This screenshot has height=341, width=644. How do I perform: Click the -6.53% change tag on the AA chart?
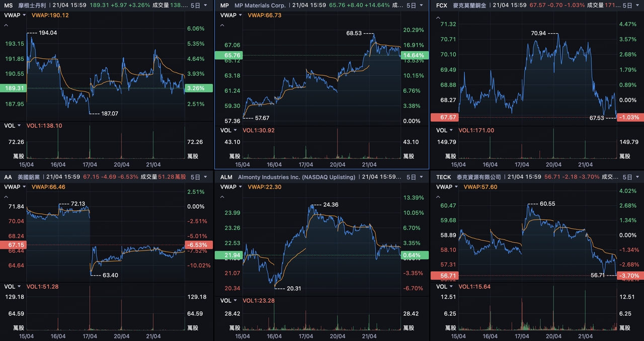[x=199, y=244]
